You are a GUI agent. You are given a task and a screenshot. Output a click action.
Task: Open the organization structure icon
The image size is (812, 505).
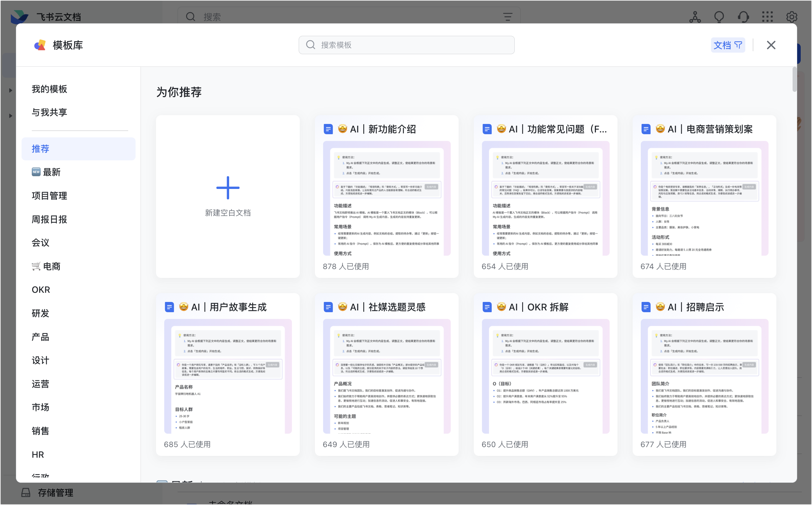coord(695,17)
